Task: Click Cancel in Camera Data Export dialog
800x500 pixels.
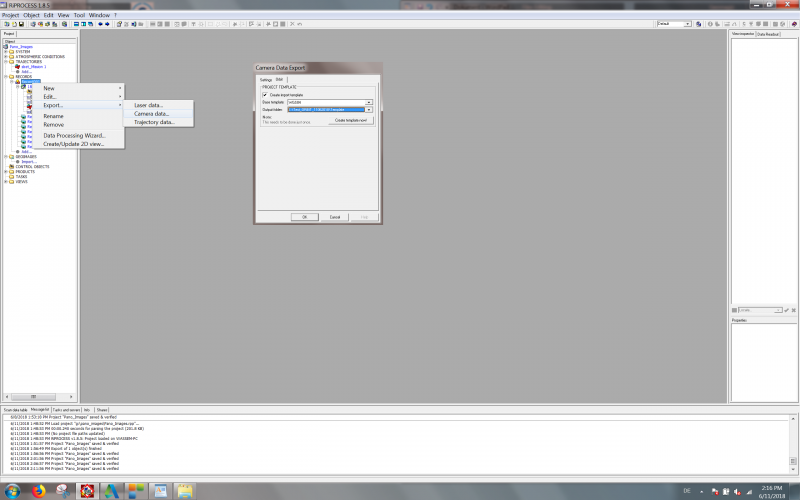Action: (335, 217)
